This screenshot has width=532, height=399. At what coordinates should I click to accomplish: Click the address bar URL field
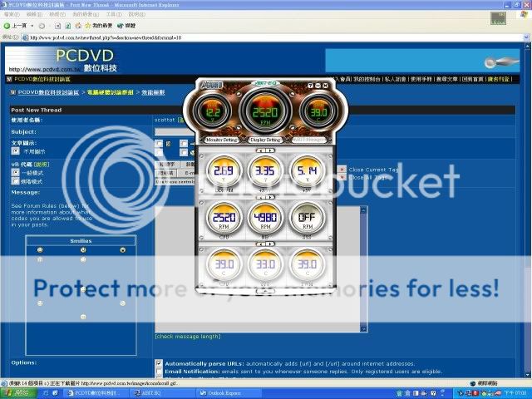pos(272,37)
